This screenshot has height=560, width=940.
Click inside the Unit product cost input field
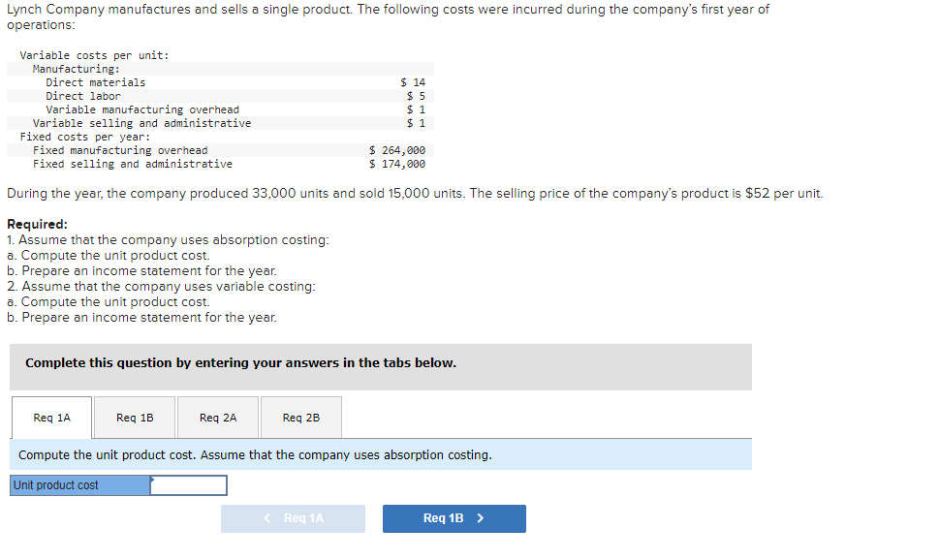click(190, 485)
